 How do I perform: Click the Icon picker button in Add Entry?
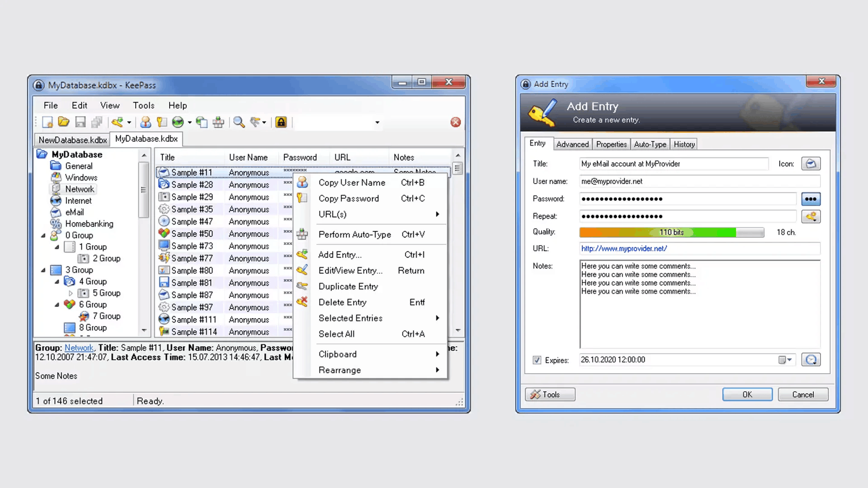click(x=811, y=164)
